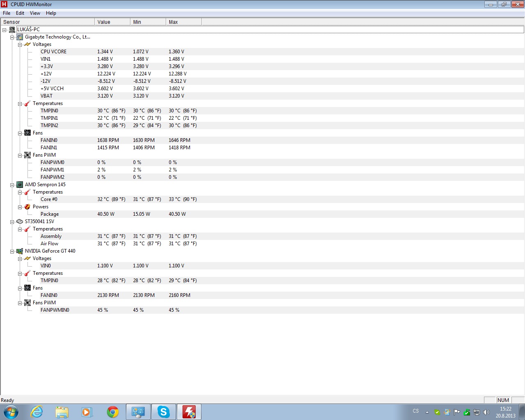Viewport: 525px width, 420px height.
Task: Click the AMD Sempron 145 processor icon
Action: 20,185
